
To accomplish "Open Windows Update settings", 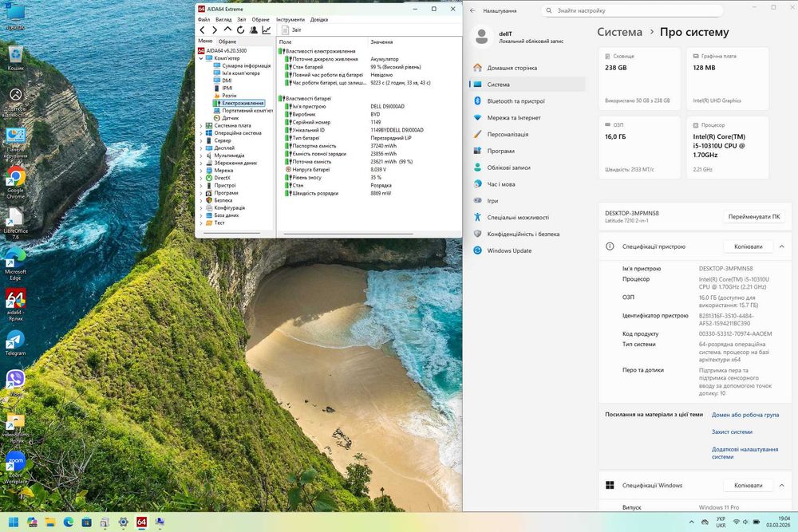I will coord(527,250).
